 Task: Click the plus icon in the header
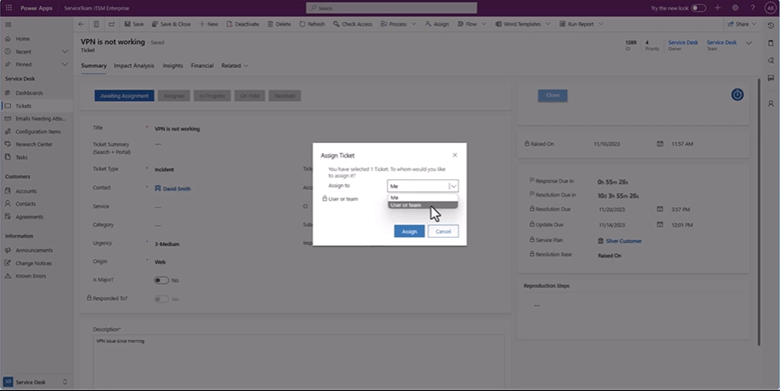pos(717,8)
